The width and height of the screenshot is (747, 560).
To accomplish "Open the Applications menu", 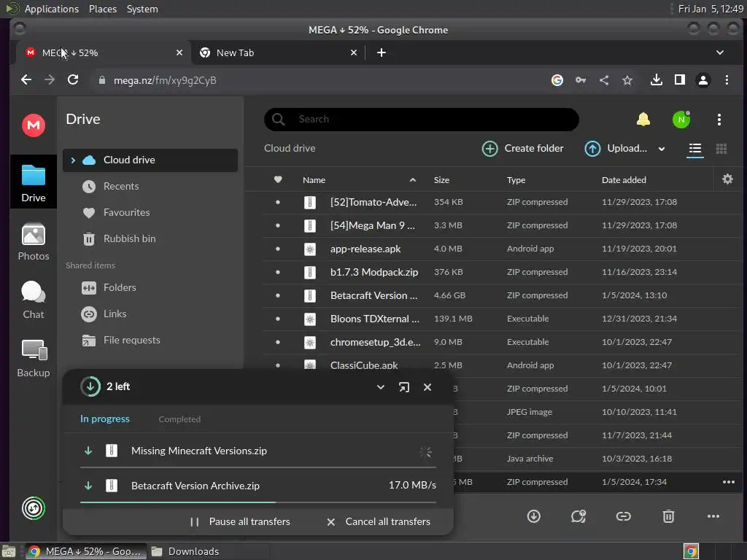I will (x=52, y=9).
